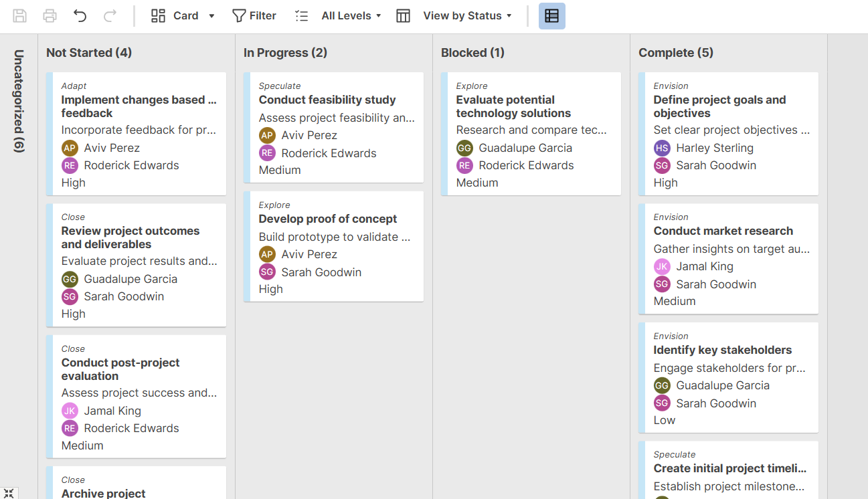This screenshot has width=868, height=499.
Task: Click the Undo arrow icon
Action: coord(80,16)
